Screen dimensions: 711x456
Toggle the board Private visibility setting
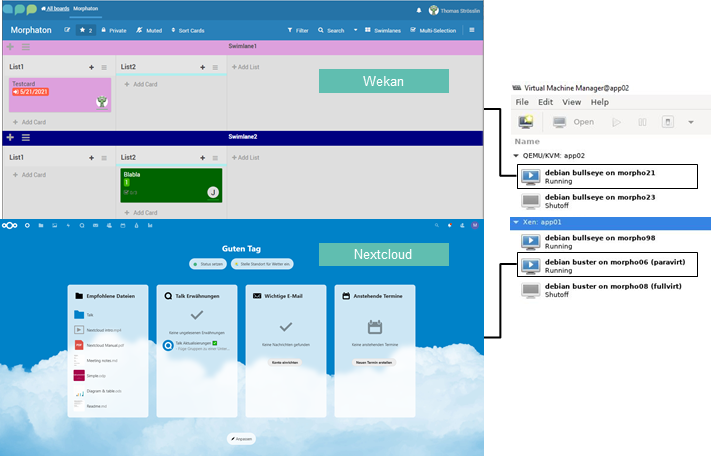[x=113, y=31]
